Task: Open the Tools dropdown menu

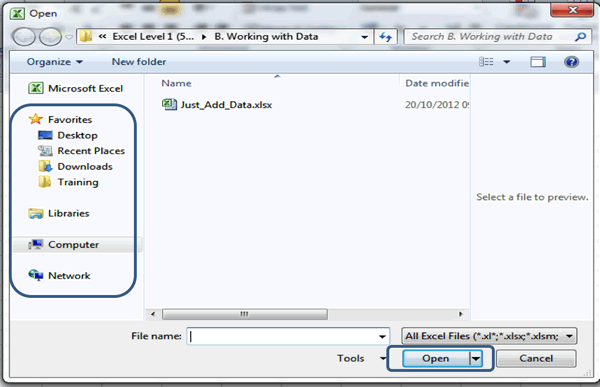Action: (361, 358)
